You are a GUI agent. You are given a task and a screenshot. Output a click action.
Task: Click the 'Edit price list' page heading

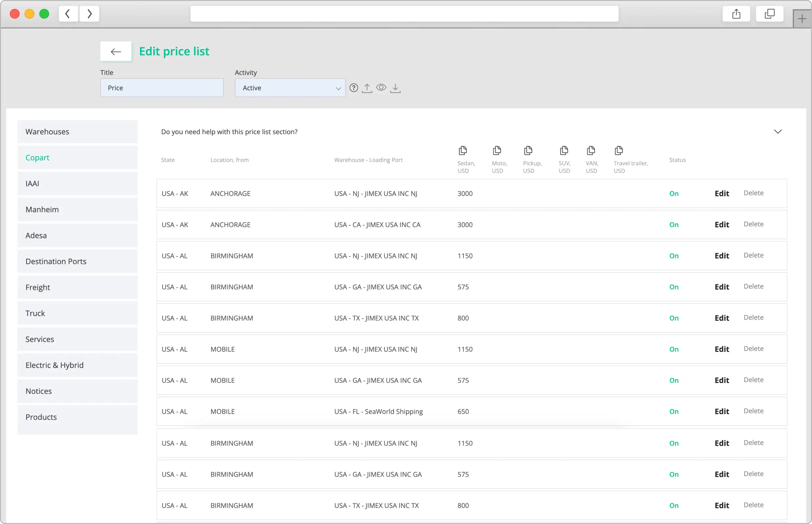click(174, 51)
